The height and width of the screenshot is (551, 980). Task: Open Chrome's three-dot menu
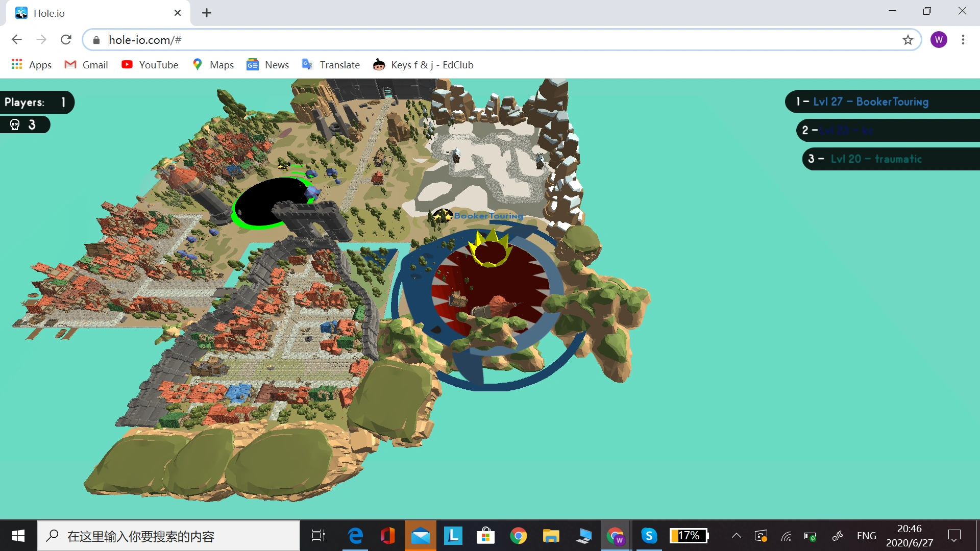(963, 39)
